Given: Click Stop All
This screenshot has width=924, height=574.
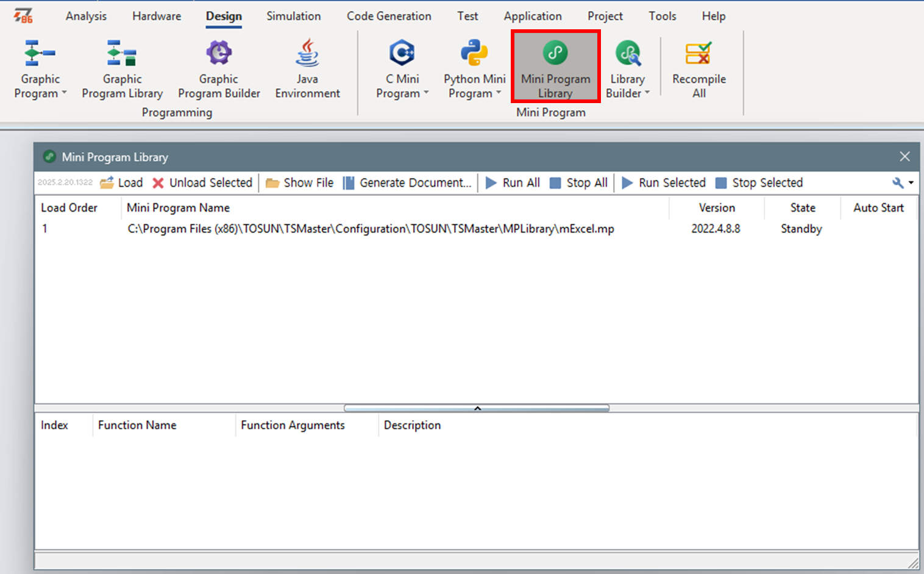Looking at the screenshot, I should tap(578, 182).
